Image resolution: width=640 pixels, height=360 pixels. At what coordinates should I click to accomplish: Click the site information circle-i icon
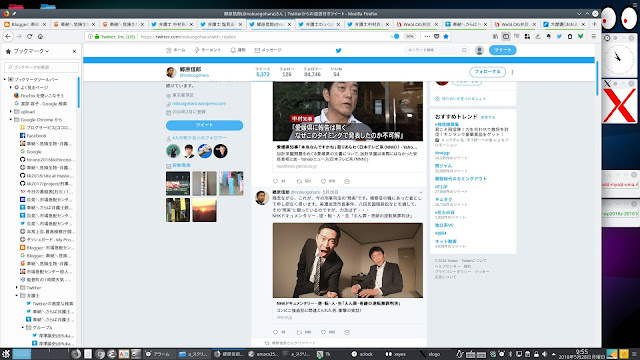point(91,36)
